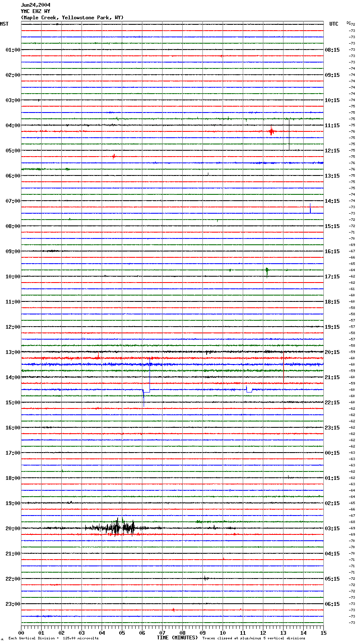Image resolution: width=357 pixels, height=644 pixels.
Task: Select the 03:00 MST row label
Action: 13,100
